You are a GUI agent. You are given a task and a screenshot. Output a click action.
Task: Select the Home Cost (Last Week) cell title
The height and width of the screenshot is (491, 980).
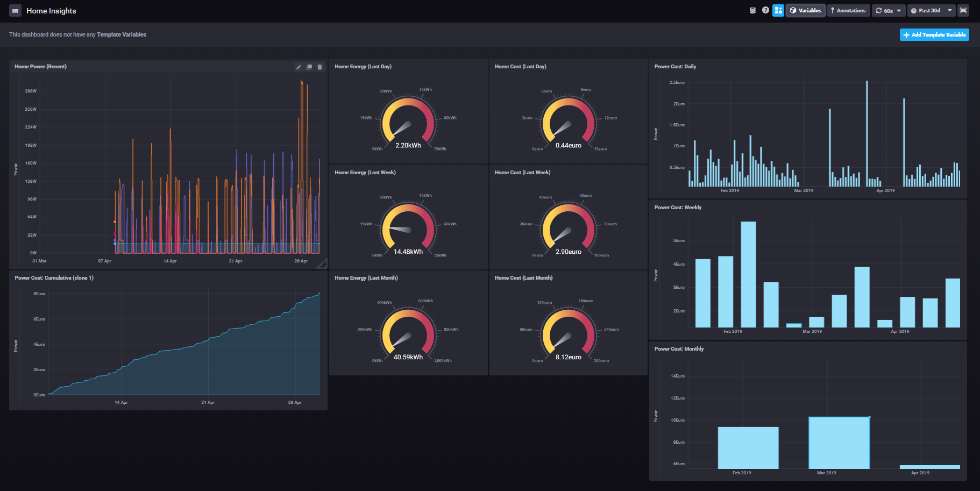[x=523, y=173]
